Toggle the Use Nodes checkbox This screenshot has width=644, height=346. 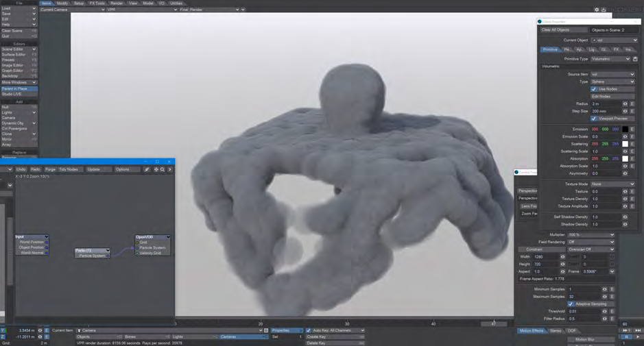[x=593, y=89]
